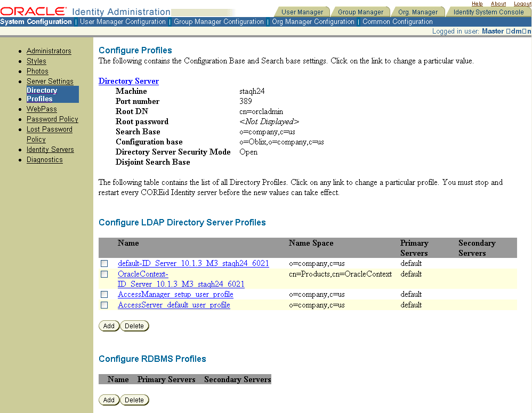
Task: Open the Identity System Console tab
Action: [x=488, y=12]
